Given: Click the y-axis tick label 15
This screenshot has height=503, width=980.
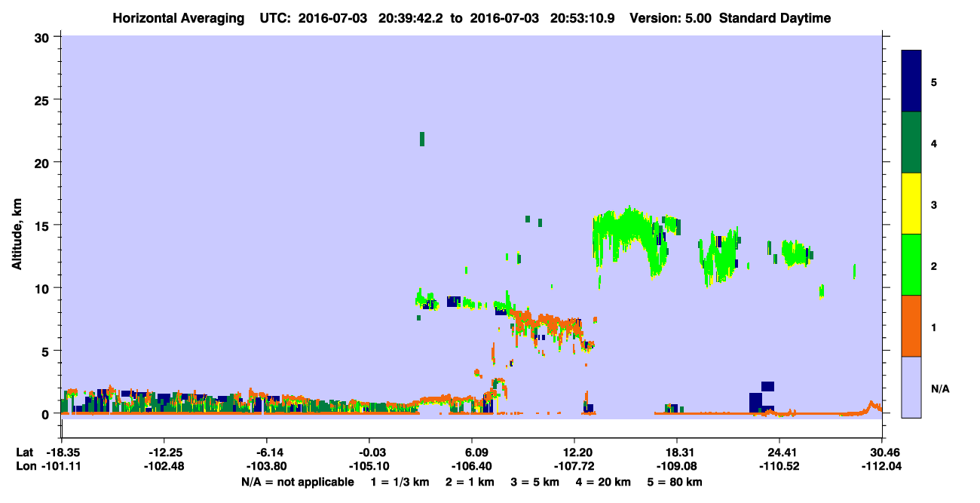Looking at the screenshot, I should tap(44, 225).
